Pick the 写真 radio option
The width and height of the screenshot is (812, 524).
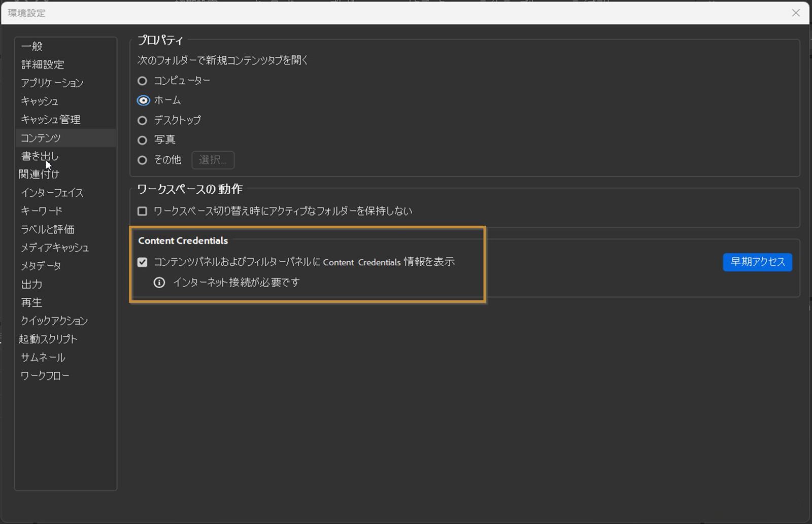tap(143, 140)
